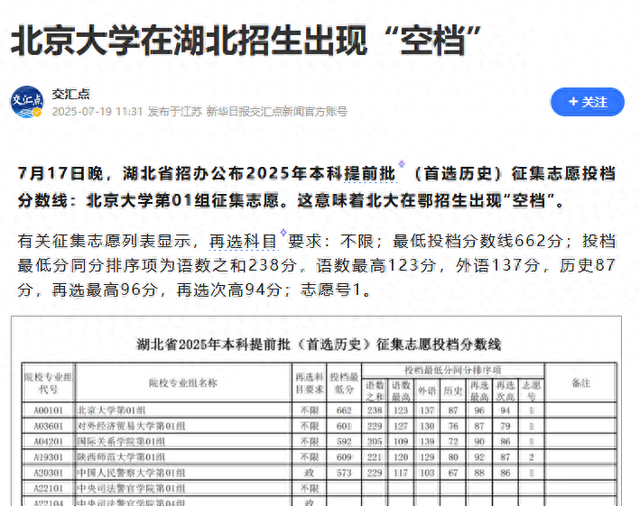
Task: Click the 备注 column header
Action: pos(581,383)
